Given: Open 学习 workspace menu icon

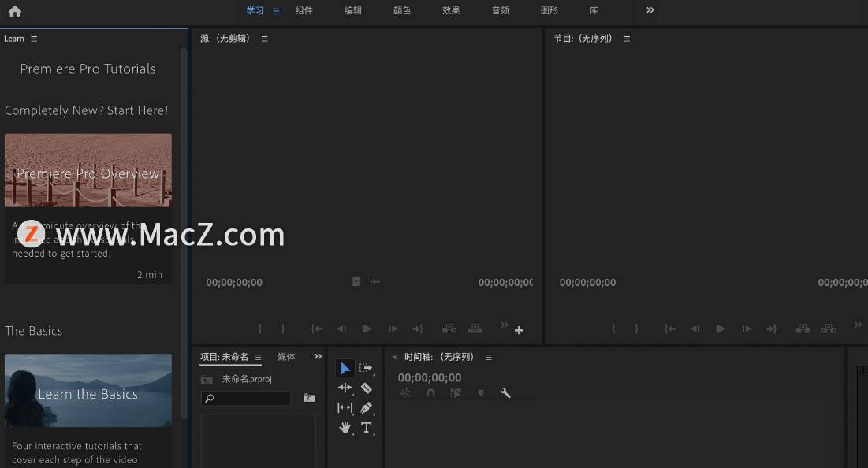Looking at the screenshot, I should pos(276,11).
